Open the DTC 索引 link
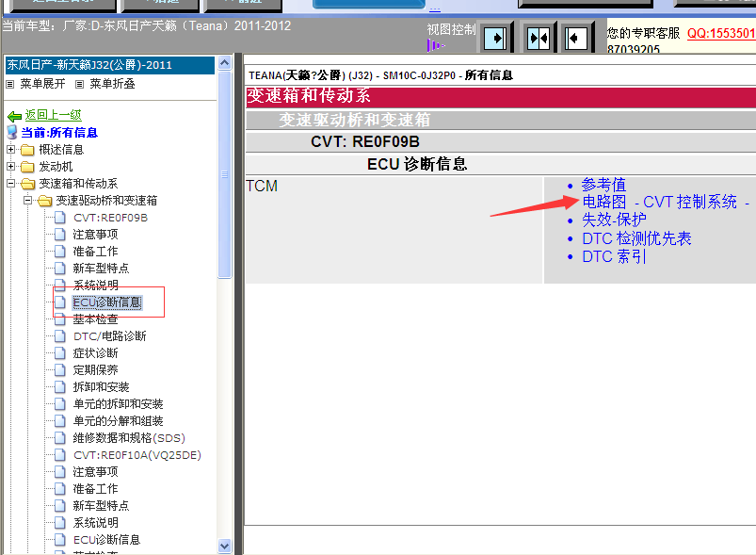This screenshot has width=756, height=555. (x=613, y=256)
